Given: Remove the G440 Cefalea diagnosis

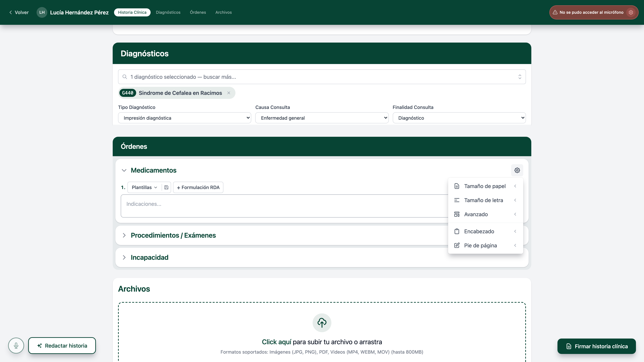Looking at the screenshot, I should click(229, 93).
